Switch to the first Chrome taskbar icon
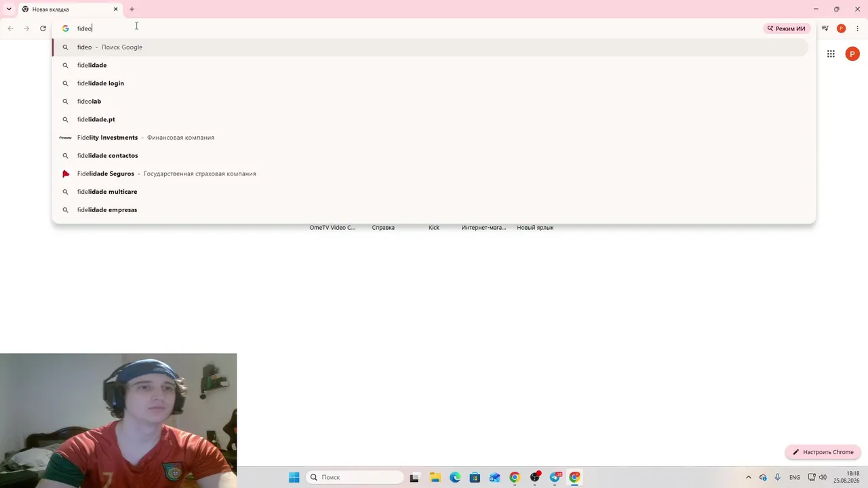This screenshot has height=488, width=868. pos(515,478)
